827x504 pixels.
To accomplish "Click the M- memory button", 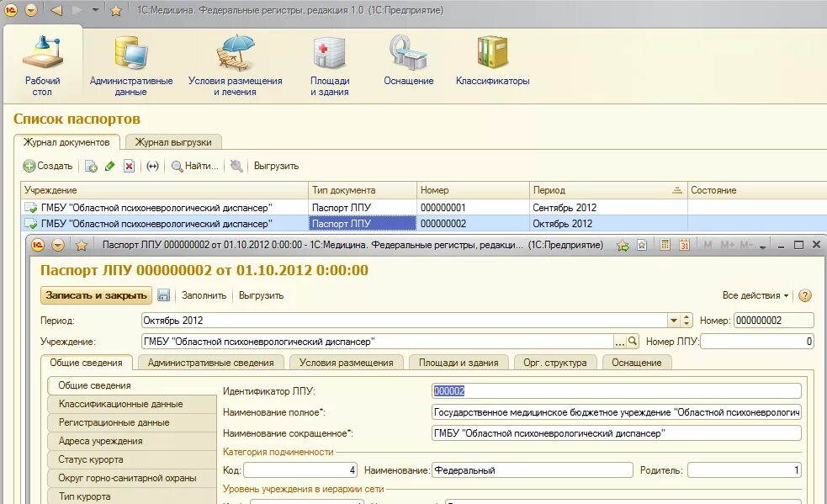I will 745,245.
